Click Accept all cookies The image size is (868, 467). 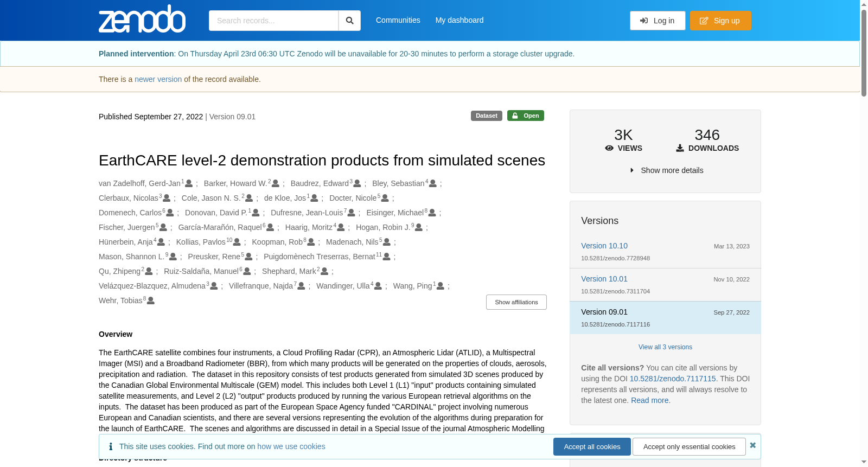pos(592,446)
